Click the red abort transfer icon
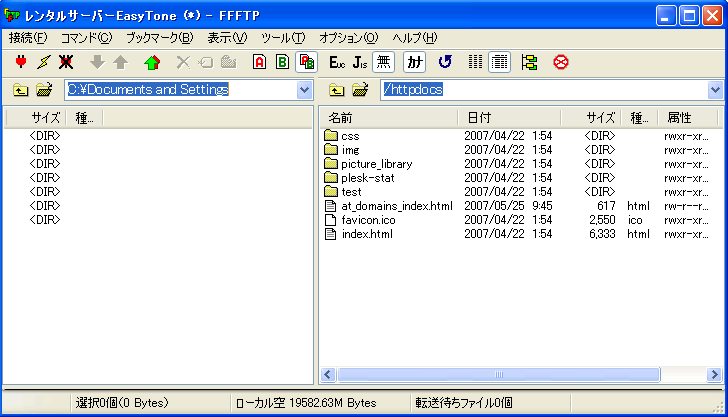 (x=560, y=62)
